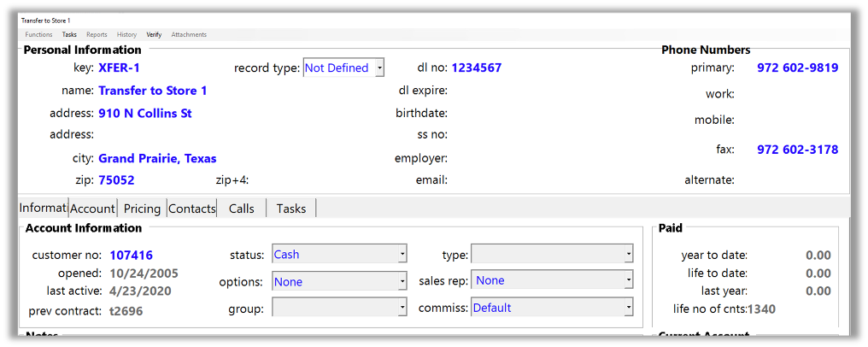Click the primary phone number field
Image resolution: width=868 pixels, height=347 pixels.
797,68
